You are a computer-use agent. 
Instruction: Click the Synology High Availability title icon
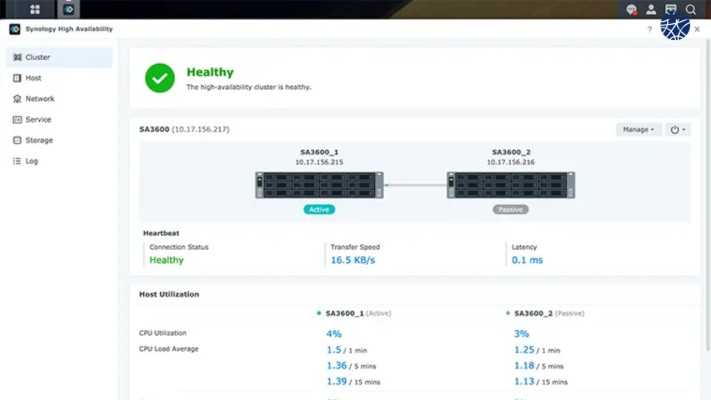(15, 29)
